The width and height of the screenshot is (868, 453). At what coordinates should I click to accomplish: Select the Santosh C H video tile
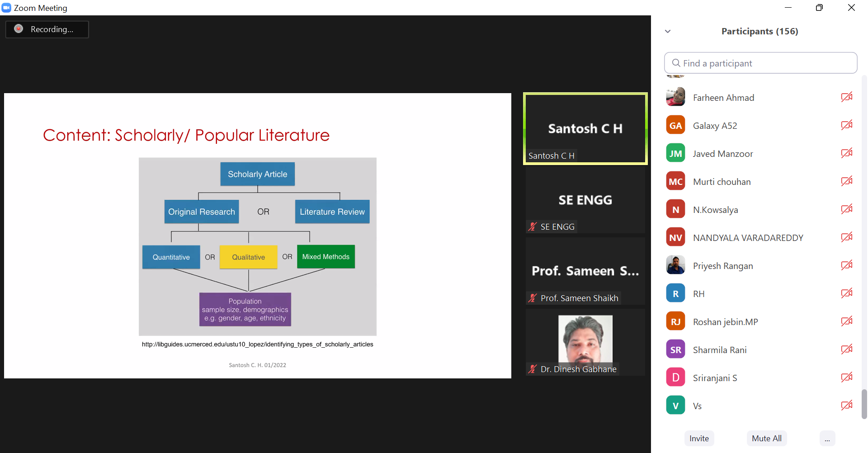coord(585,128)
